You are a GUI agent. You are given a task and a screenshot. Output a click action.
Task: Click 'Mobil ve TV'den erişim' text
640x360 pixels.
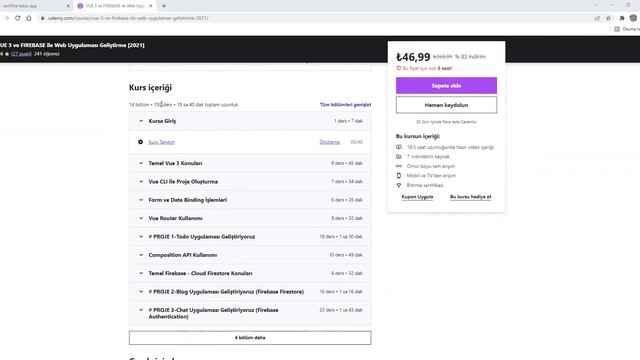[x=431, y=176]
